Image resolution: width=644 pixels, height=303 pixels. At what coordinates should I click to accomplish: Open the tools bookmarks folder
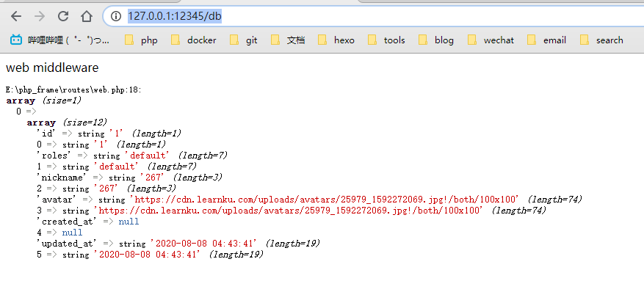pos(386,40)
